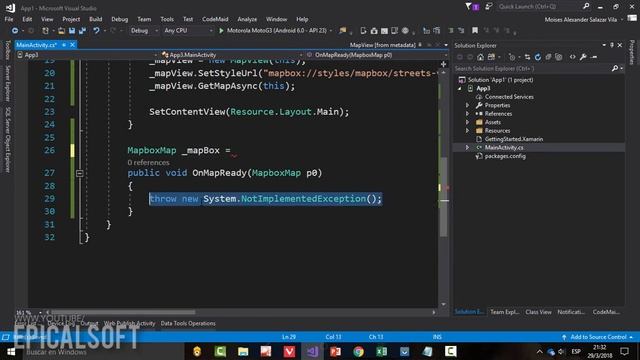Refresh Solution Explorer

[538, 57]
